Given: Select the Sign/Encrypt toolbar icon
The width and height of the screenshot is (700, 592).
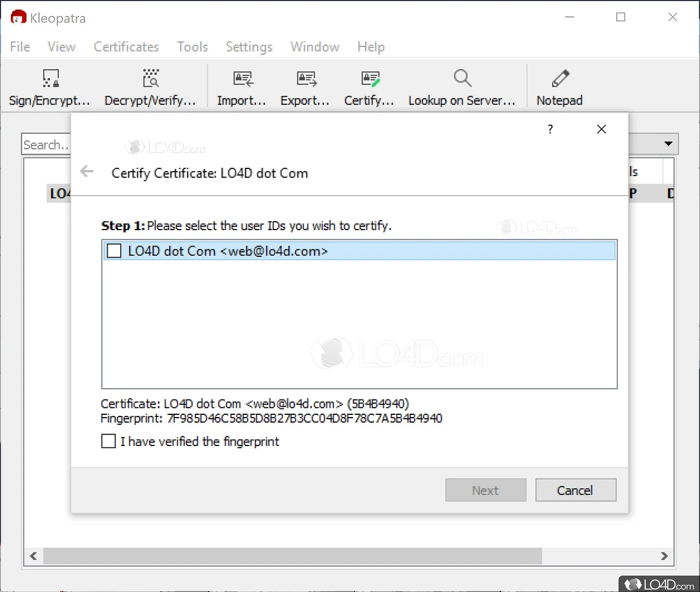Looking at the screenshot, I should click(x=49, y=86).
